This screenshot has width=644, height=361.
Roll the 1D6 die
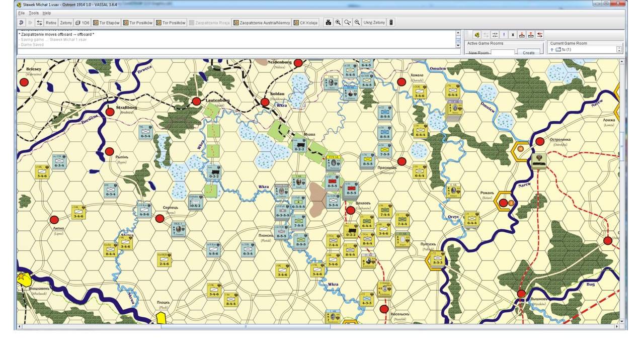tap(83, 23)
